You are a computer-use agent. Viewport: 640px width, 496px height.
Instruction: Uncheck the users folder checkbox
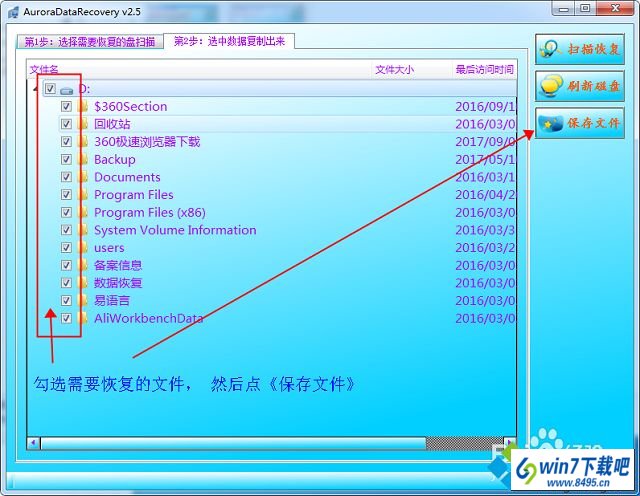click(x=66, y=248)
